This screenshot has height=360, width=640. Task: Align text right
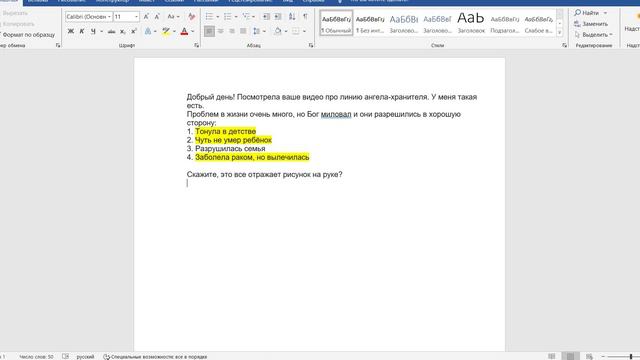tap(232, 31)
